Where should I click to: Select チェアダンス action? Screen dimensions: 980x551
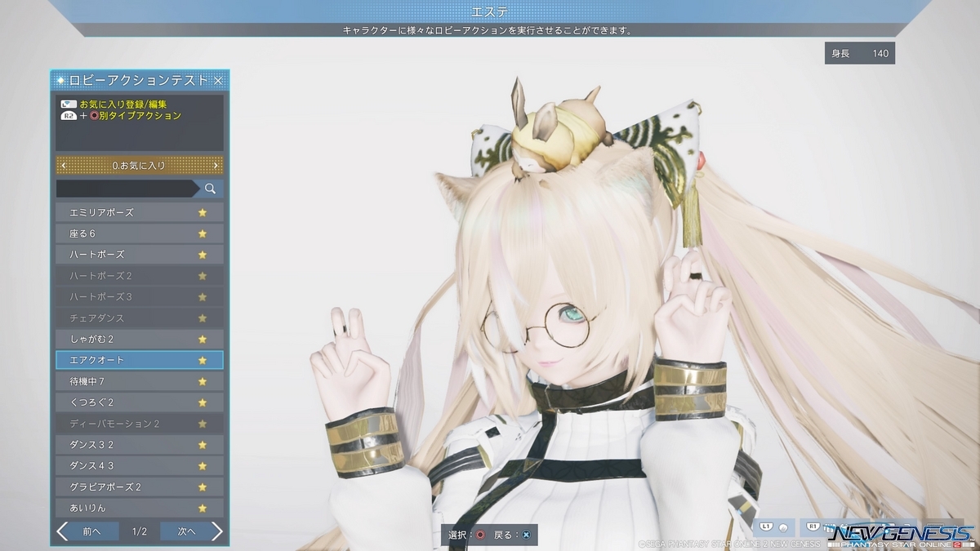(140, 318)
